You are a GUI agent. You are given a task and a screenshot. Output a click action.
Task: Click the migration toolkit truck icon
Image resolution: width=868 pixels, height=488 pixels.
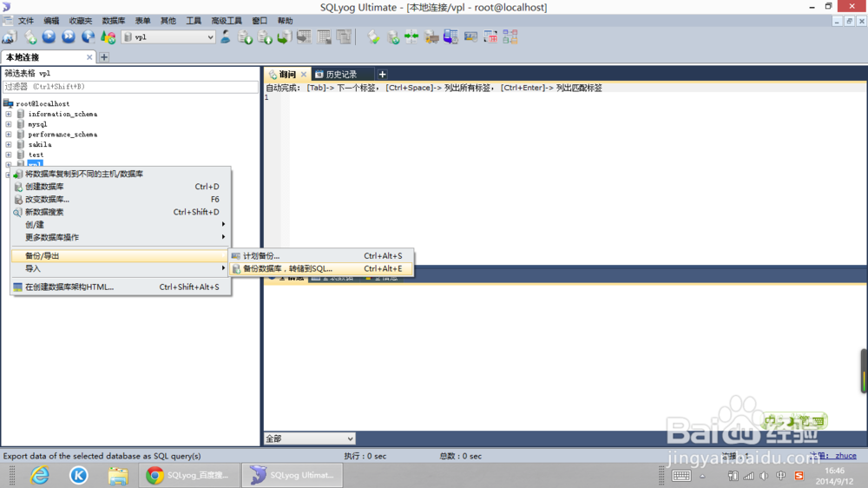431,37
